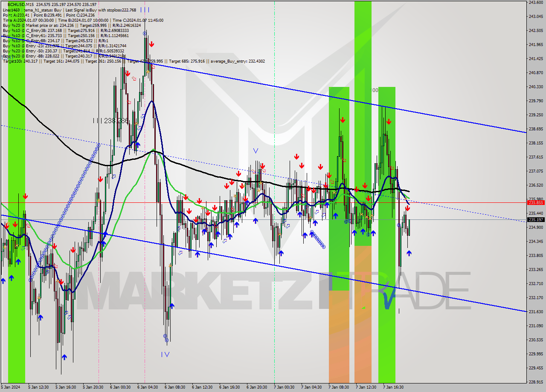Click the 237.615 price axis label
This screenshot has height=392, width=546.
536,157
